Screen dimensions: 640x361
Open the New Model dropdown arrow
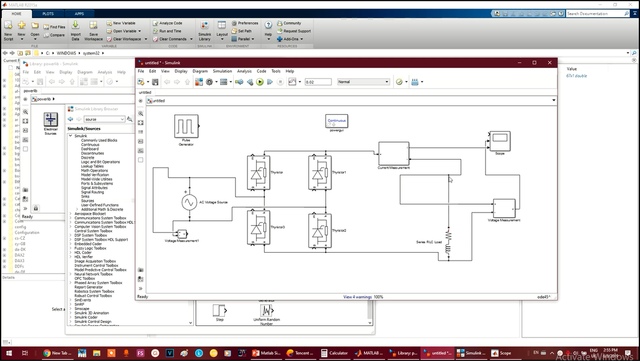tap(148, 82)
